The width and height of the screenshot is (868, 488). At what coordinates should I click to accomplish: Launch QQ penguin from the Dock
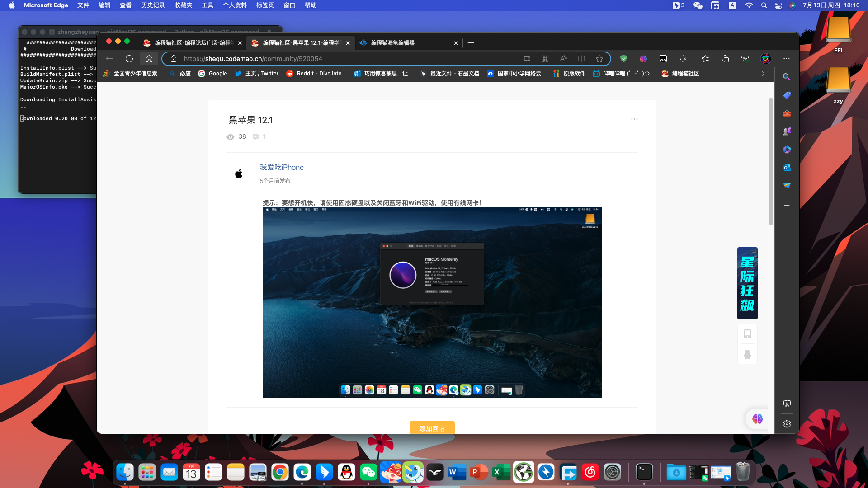point(347,473)
